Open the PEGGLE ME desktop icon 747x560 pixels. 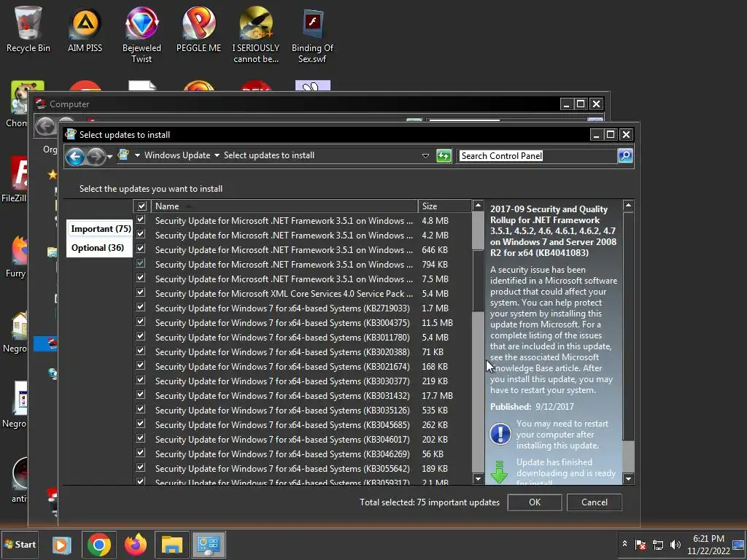tap(198, 28)
